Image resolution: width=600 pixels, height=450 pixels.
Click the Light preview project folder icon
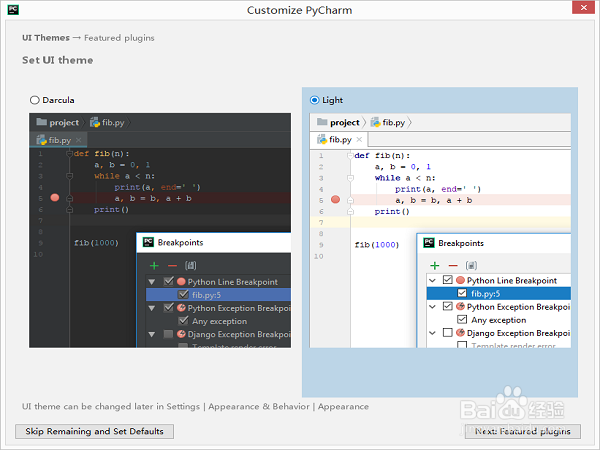322,122
